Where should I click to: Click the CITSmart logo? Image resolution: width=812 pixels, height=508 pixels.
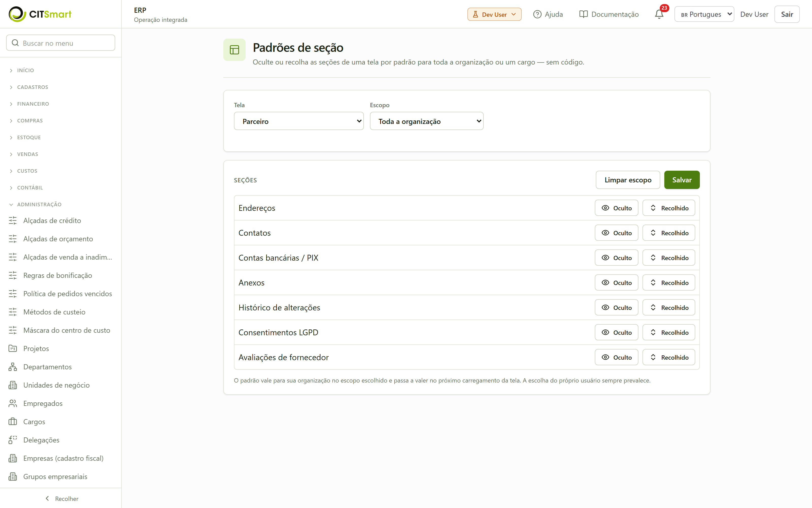point(40,14)
